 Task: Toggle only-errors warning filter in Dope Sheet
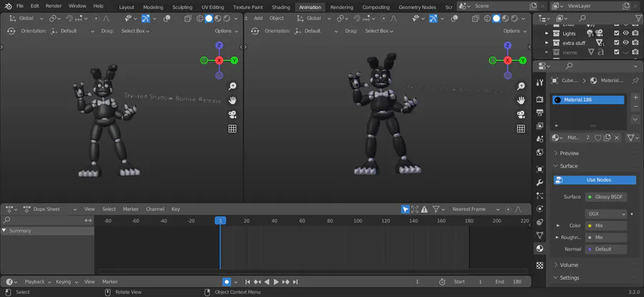(x=424, y=209)
